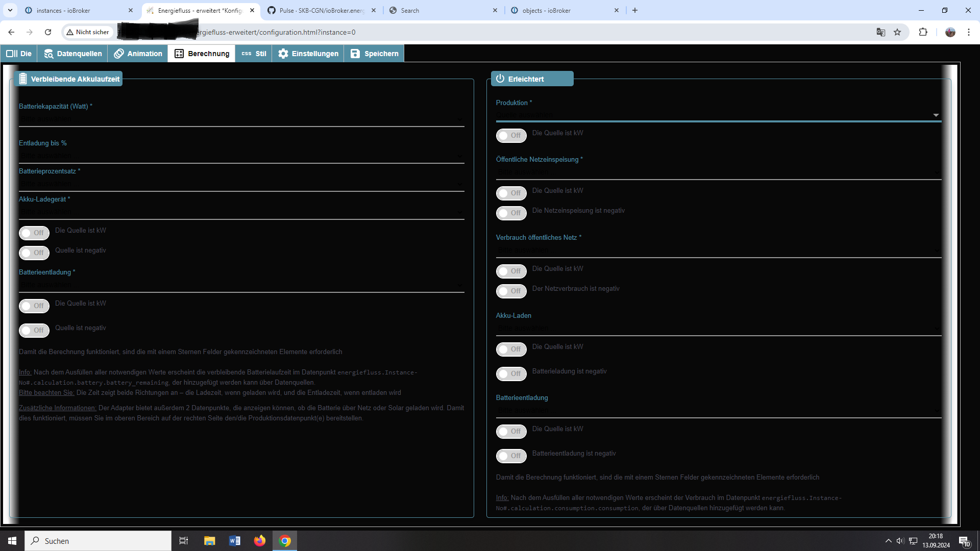Click the Windows Task View icon
This screenshot has width=980, height=551.
pyautogui.click(x=184, y=541)
